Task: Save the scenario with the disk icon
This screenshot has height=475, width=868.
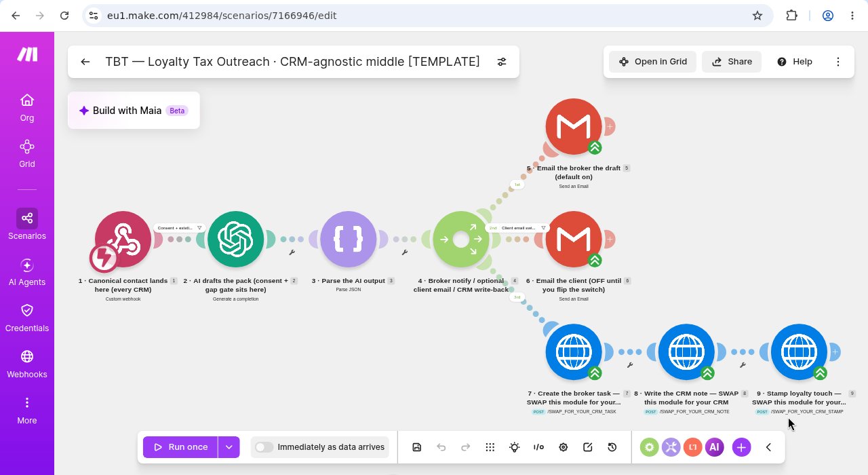Action: [417, 447]
